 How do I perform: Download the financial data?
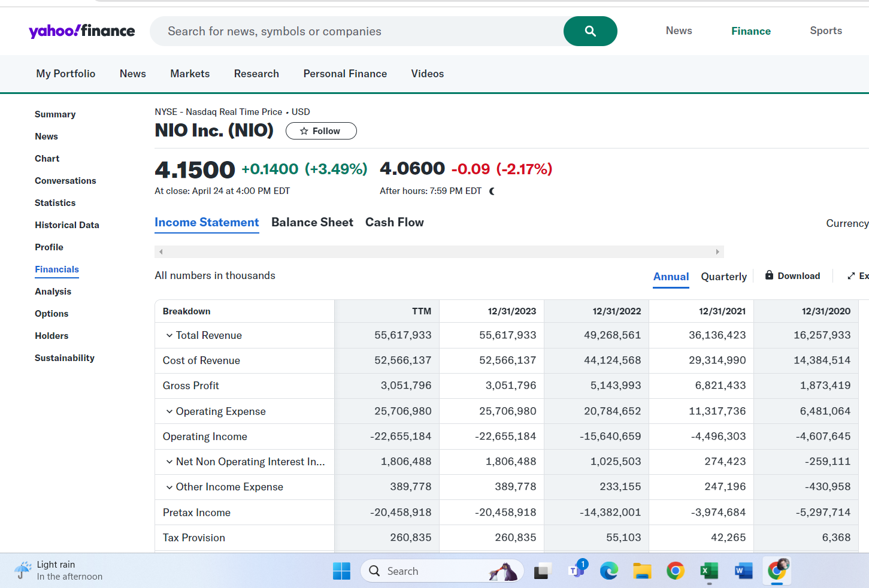coord(792,275)
